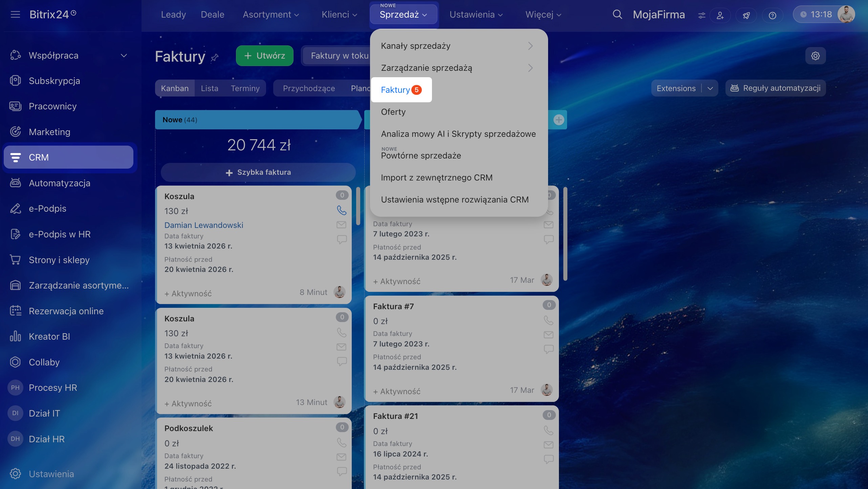The width and height of the screenshot is (868, 489).
Task: Click the invite user icon
Action: [x=720, y=15]
